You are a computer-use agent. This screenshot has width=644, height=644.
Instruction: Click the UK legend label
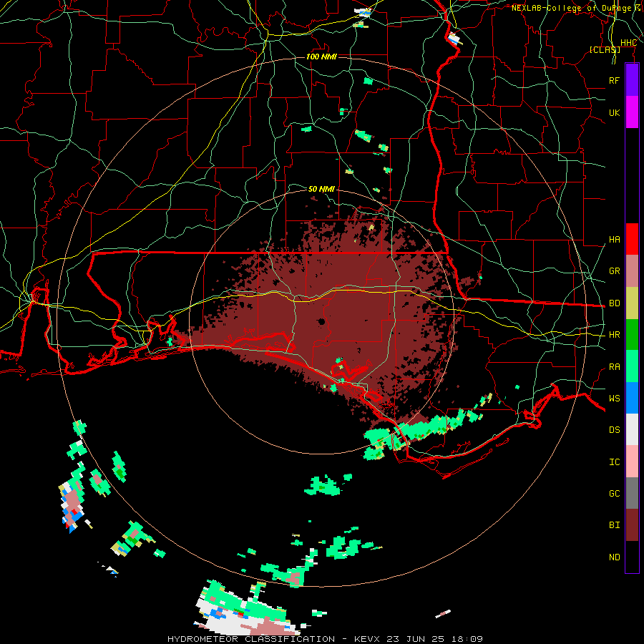coord(615,112)
